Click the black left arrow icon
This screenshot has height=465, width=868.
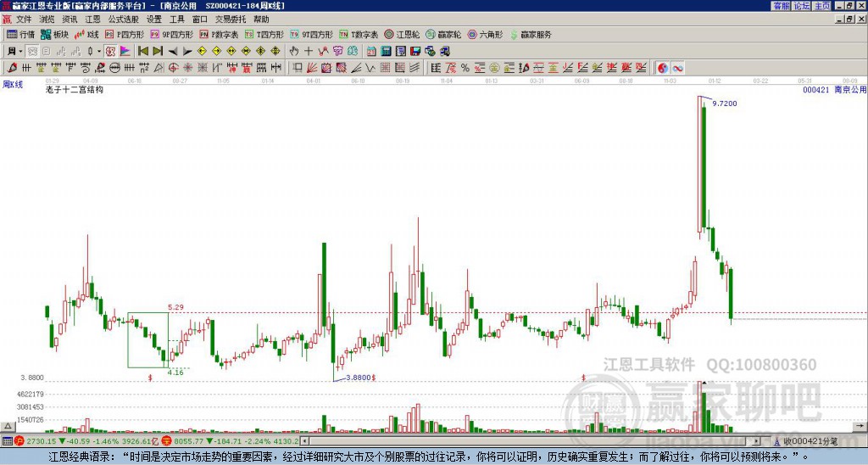[x=173, y=52]
